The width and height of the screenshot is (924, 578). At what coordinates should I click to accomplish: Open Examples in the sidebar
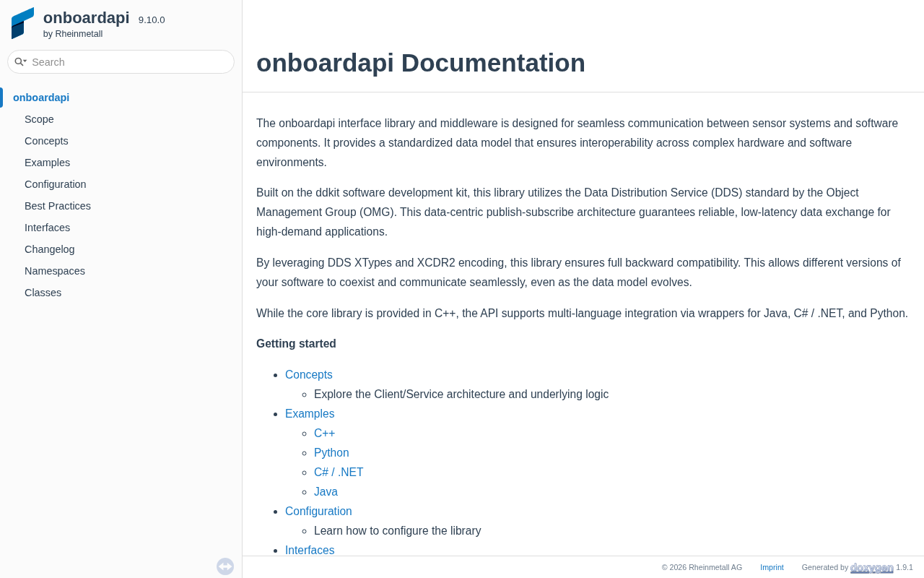(x=47, y=163)
